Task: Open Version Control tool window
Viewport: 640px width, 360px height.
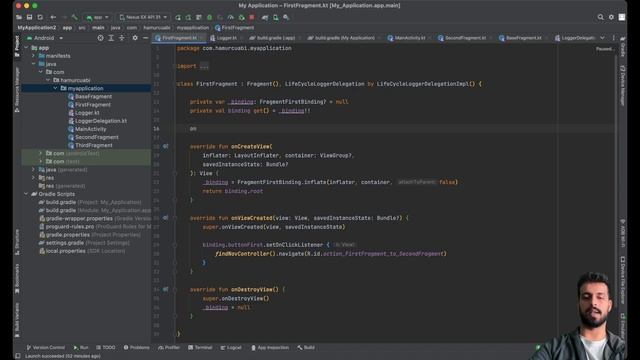Action: click(x=45, y=348)
